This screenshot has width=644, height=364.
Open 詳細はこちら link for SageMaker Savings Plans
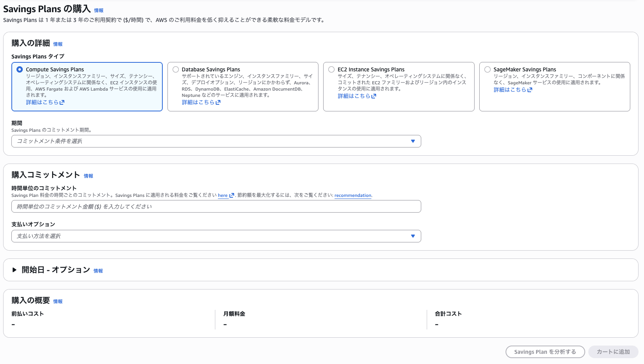510,89
